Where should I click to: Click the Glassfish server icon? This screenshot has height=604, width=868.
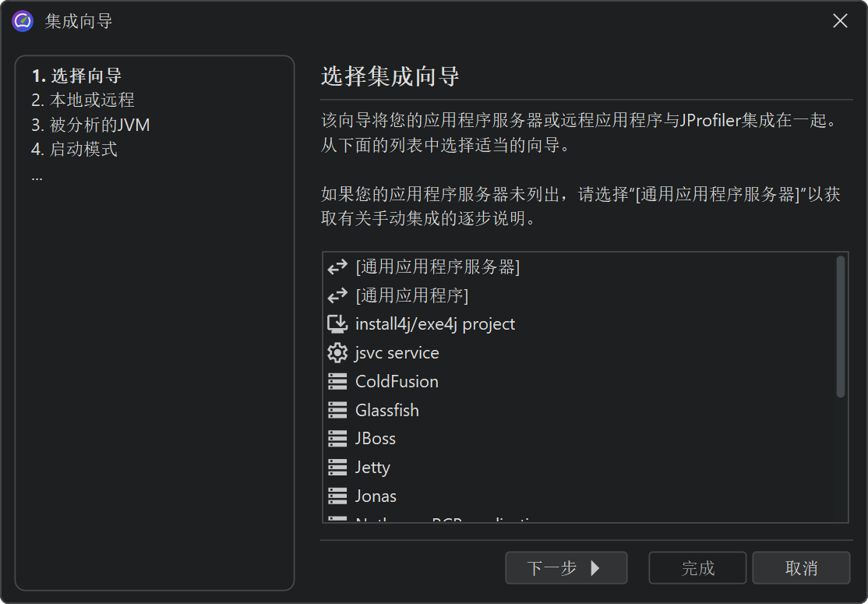click(x=337, y=411)
